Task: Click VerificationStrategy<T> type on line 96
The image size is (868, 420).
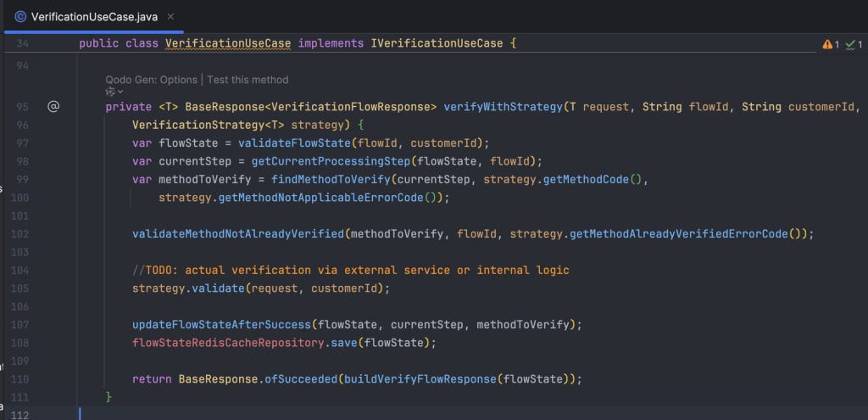Action: (x=209, y=126)
